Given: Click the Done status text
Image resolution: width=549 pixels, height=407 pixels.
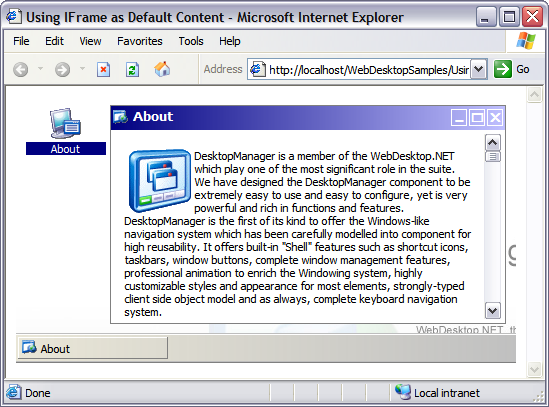Looking at the screenshot, I should 38,393.
